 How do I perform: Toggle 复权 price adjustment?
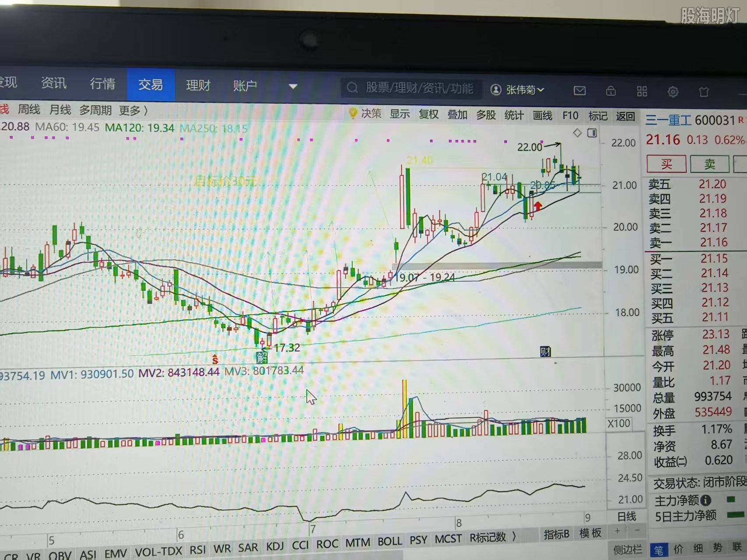pos(428,114)
